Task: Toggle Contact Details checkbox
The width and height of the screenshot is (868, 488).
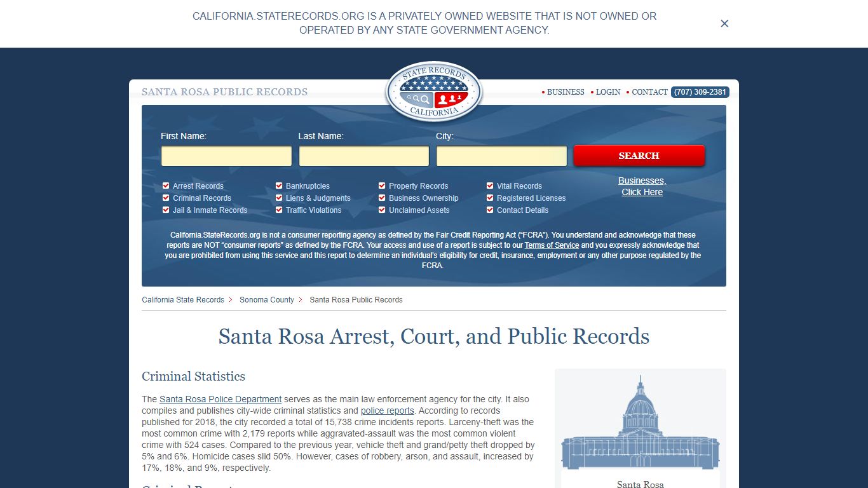Action: pyautogui.click(x=490, y=210)
